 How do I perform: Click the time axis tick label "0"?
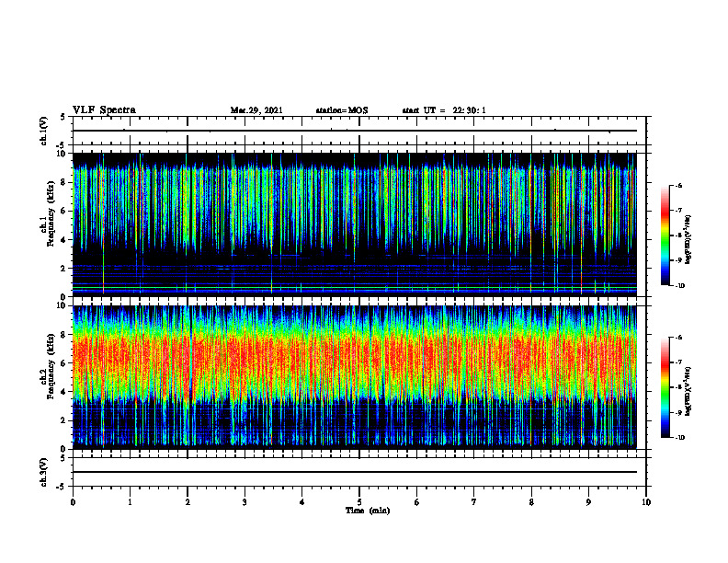tap(73, 502)
